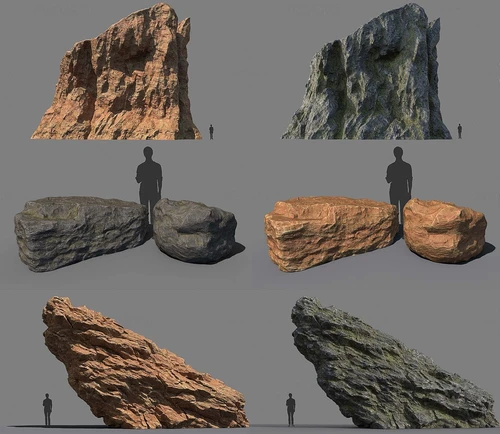Select large silhouette behind gray boulders
This screenshot has width=500, height=434.
pyautogui.click(x=149, y=178)
